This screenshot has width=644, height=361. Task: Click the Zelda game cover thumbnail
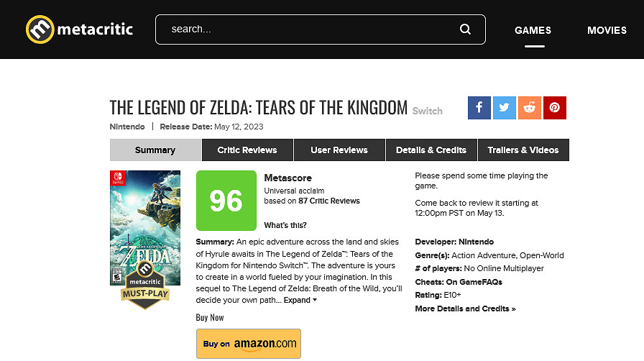[145, 216]
